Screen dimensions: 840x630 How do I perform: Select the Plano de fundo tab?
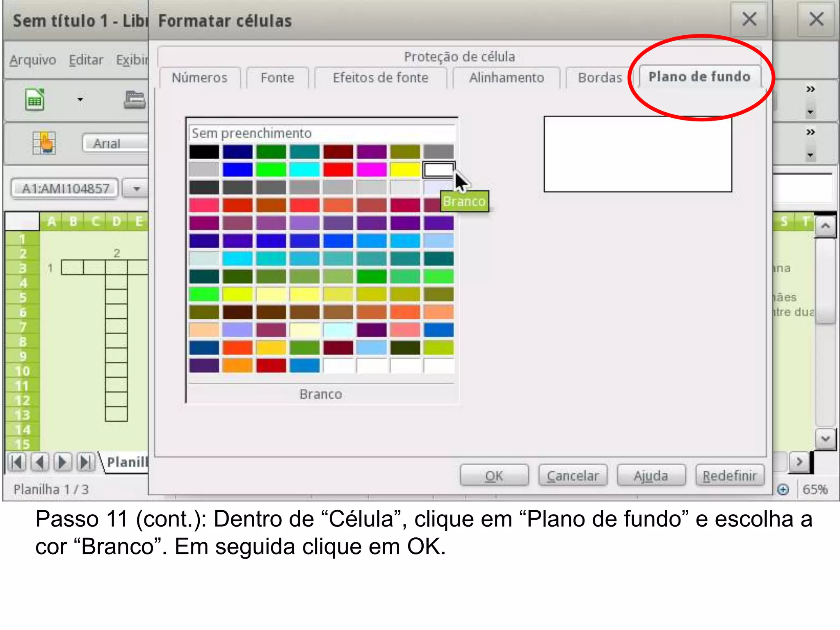[699, 77]
